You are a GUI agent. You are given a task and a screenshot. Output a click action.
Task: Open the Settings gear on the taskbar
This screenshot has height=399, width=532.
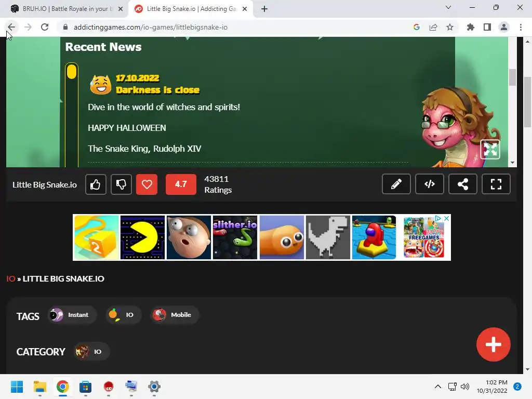pyautogui.click(x=154, y=387)
